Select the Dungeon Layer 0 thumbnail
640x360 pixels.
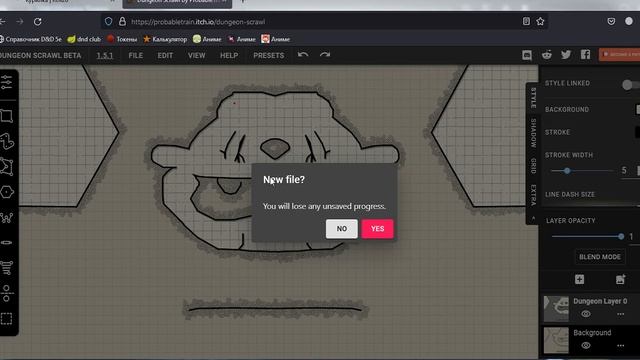tap(556, 309)
